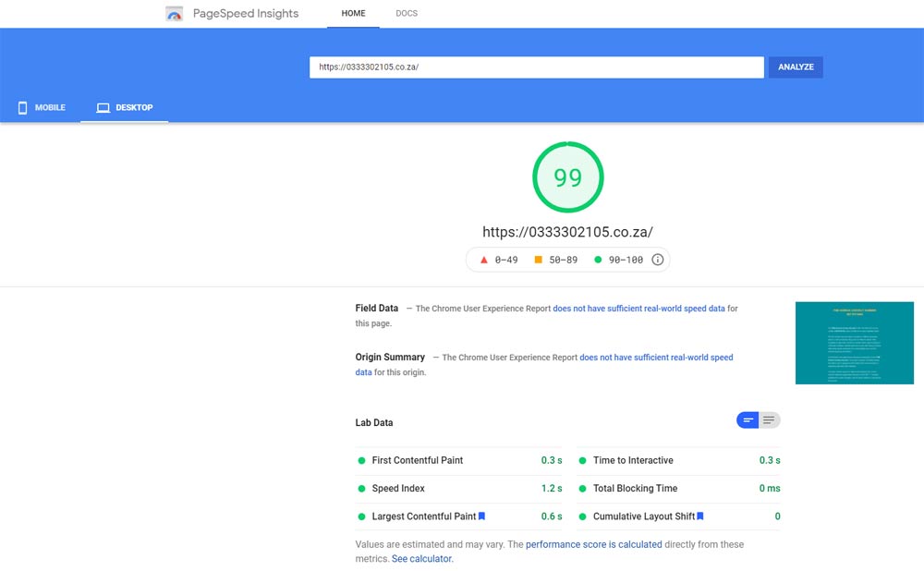Click the Origin Summary heading
The height and width of the screenshot is (571, 924).
click(x=390, y=357)
